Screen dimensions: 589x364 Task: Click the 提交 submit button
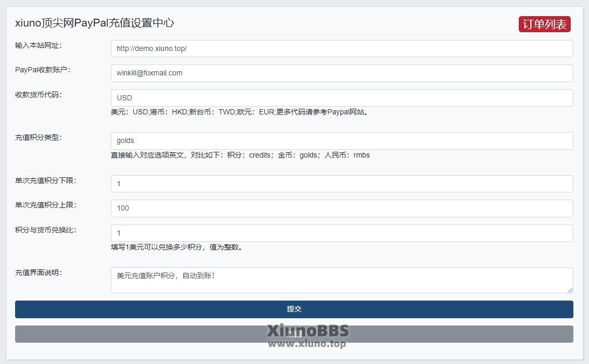(x=294, y=309)
